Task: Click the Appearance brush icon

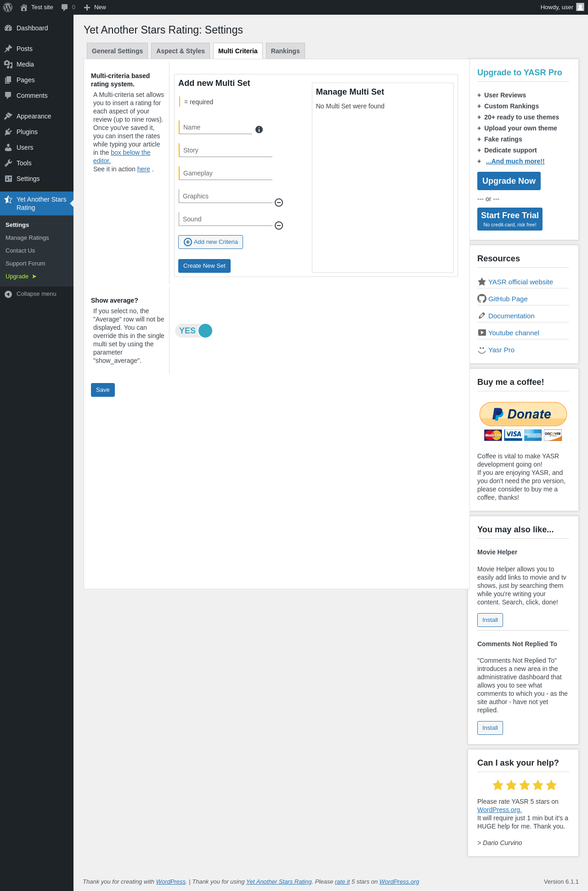Action: tap(8, 116)
